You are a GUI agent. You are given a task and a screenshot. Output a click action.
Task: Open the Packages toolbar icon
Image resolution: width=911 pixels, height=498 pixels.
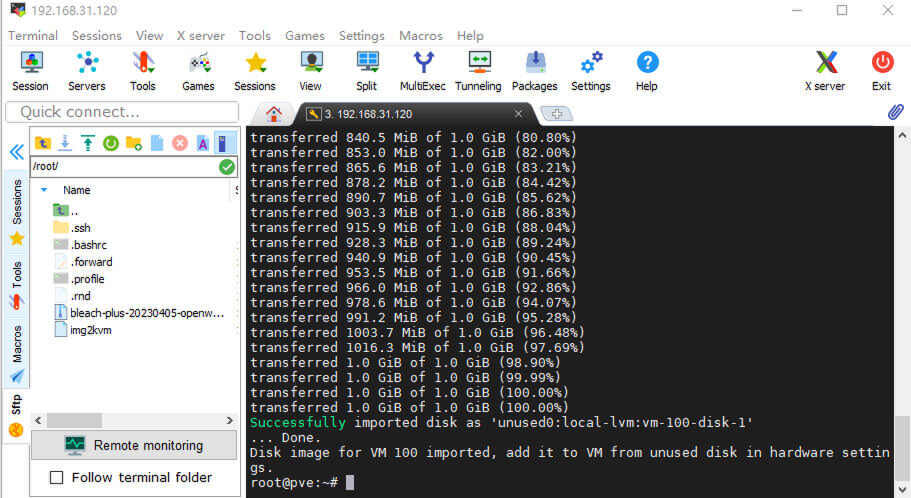point(534,70)
